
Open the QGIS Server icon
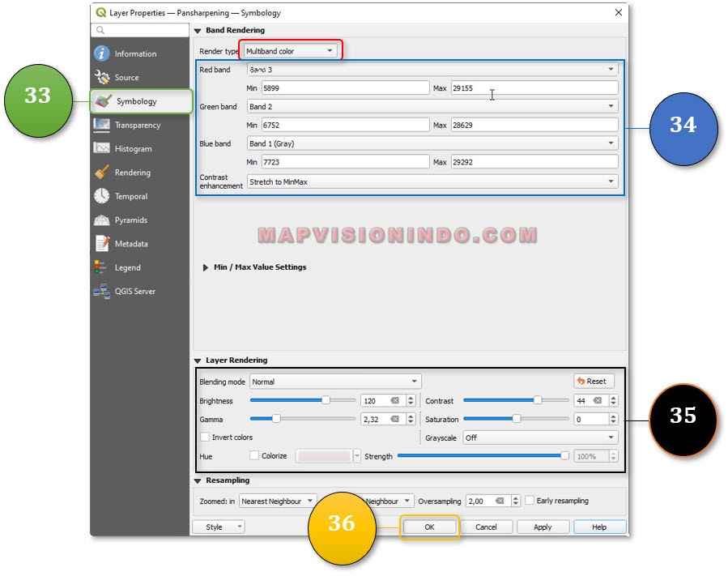coord(101,291)
